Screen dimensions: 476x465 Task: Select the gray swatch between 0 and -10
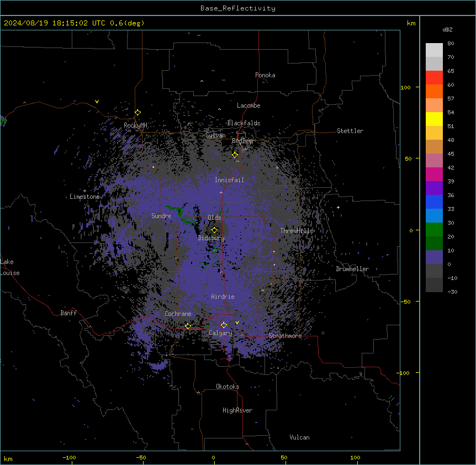pos(434,271)
